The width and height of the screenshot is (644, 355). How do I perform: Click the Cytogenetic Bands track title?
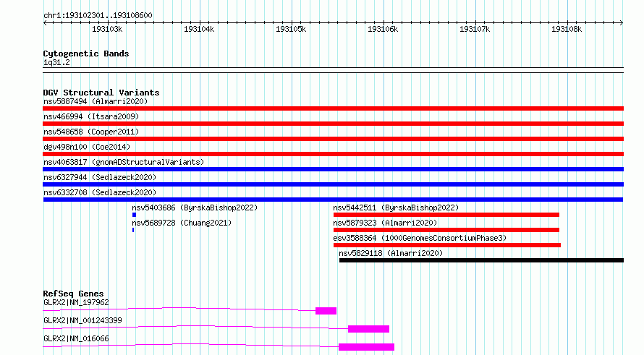click(x=86, y=54)
